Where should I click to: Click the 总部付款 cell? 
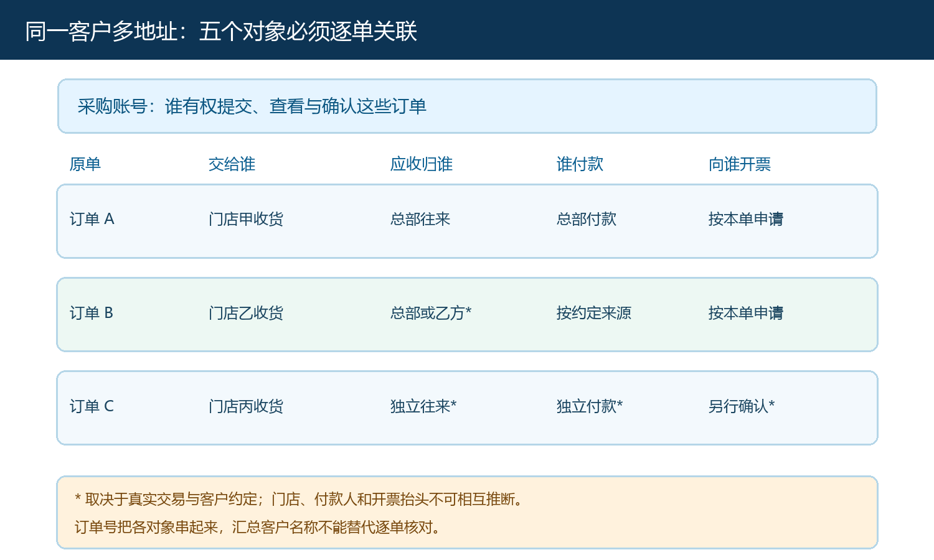587,219
